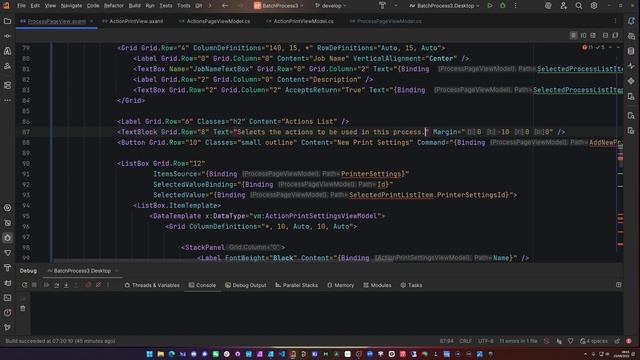Open Windows Start button on taskbar

click(x=150, y=354)
